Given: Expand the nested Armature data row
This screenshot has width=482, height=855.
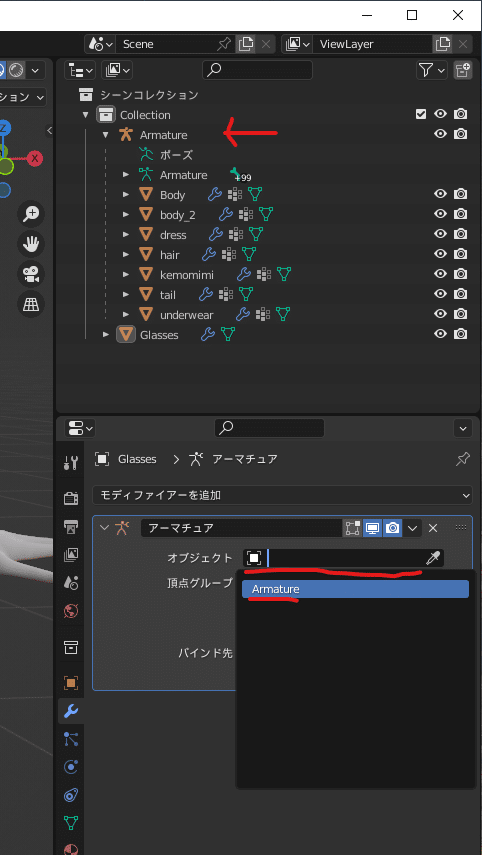Looking at the screenshot, I should click(126, 174).
